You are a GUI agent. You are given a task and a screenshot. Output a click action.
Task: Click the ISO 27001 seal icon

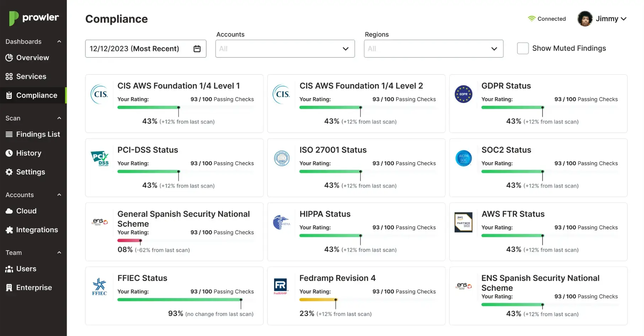click(282, 158)
